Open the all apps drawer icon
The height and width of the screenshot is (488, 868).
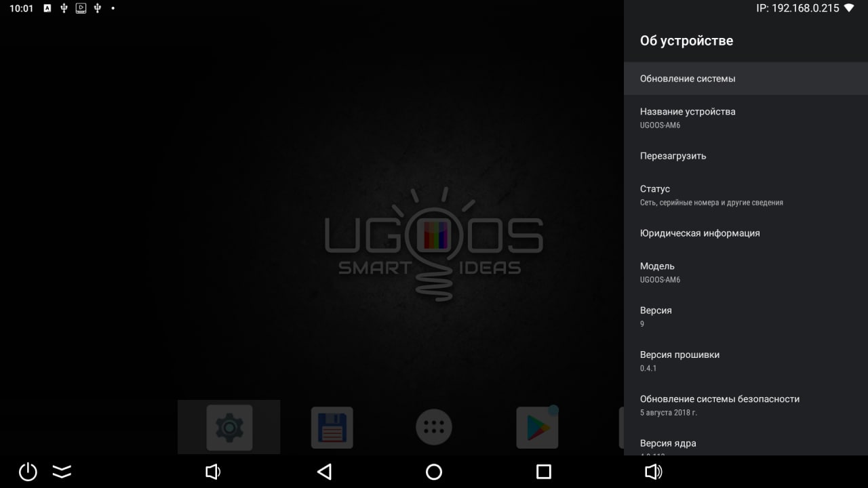(434, 428)
